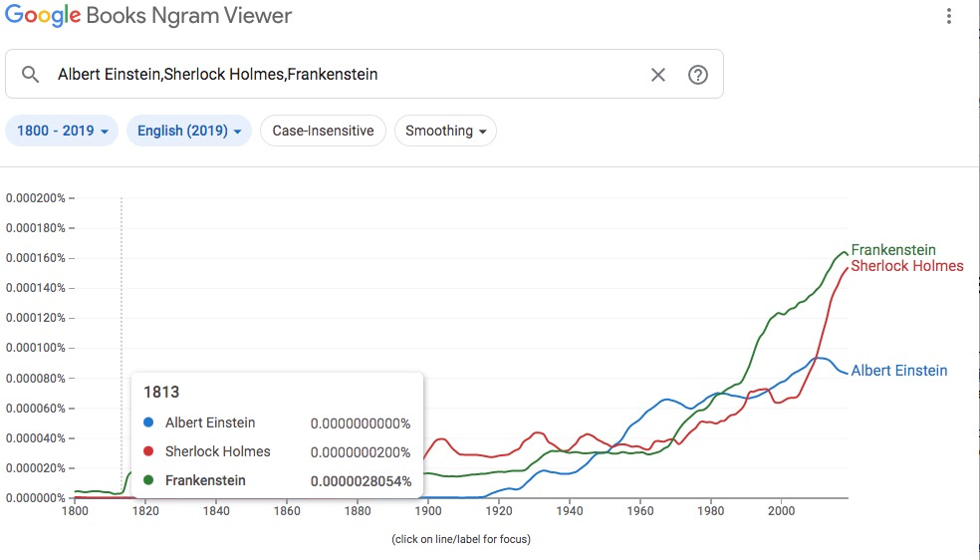Click the Google Books Ngram Viewer logo
The image size is (980, 560).
pyautogui.click(x=148, y=17)
